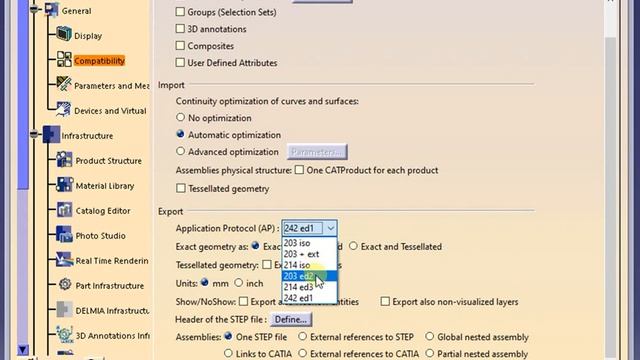The height and width of the screenshot is (360, 640).
Task: Choose 242 ed1 from dropdown list
Action: point(309,298)
